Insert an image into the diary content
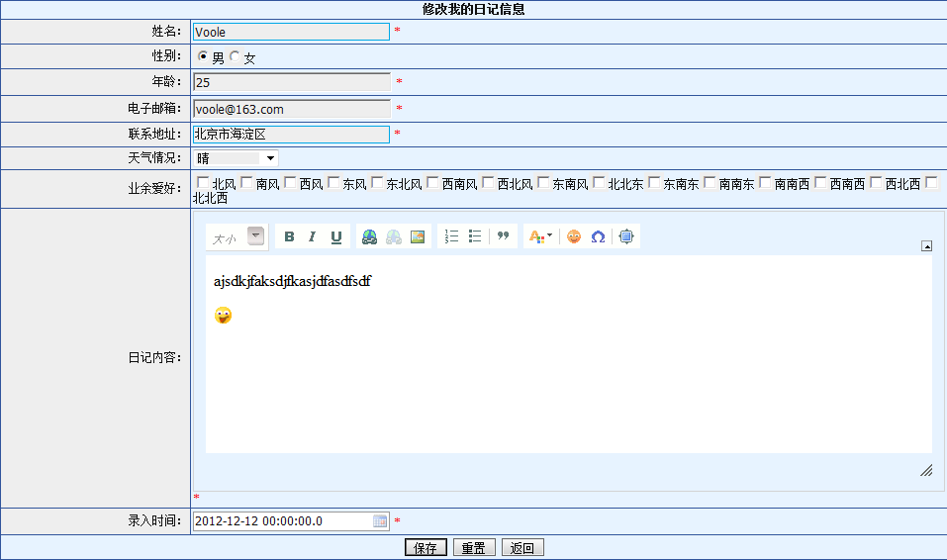Viewport: 947px width, 560px height. click(x=418, y=236)
